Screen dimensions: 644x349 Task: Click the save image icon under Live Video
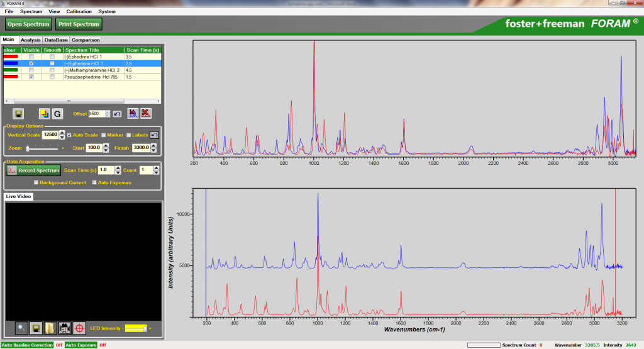point(36,328)
